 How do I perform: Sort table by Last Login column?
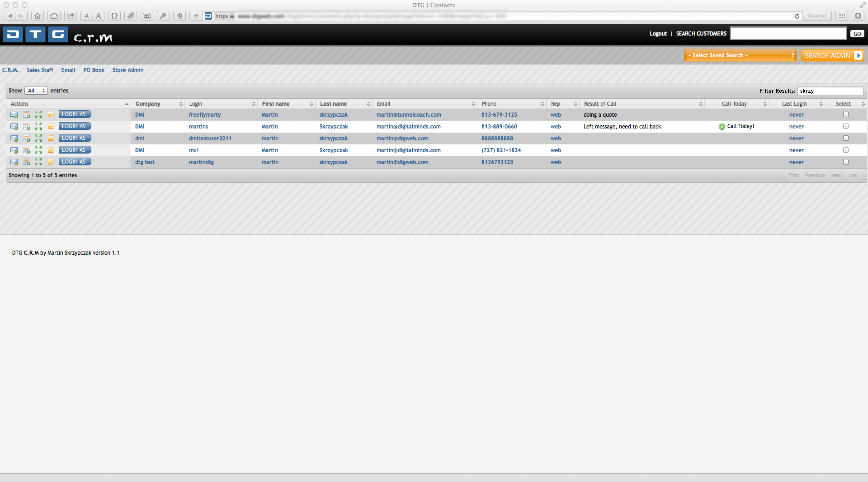(x=797, y=104)
